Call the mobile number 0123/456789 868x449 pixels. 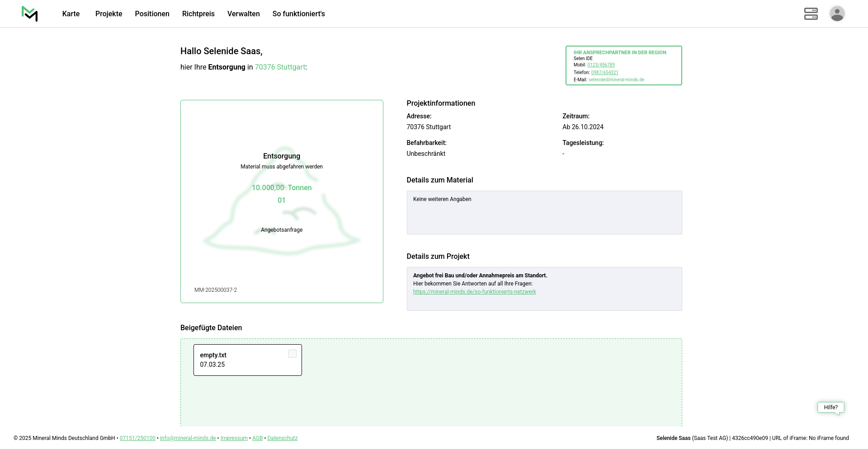(x=601, y=65)
